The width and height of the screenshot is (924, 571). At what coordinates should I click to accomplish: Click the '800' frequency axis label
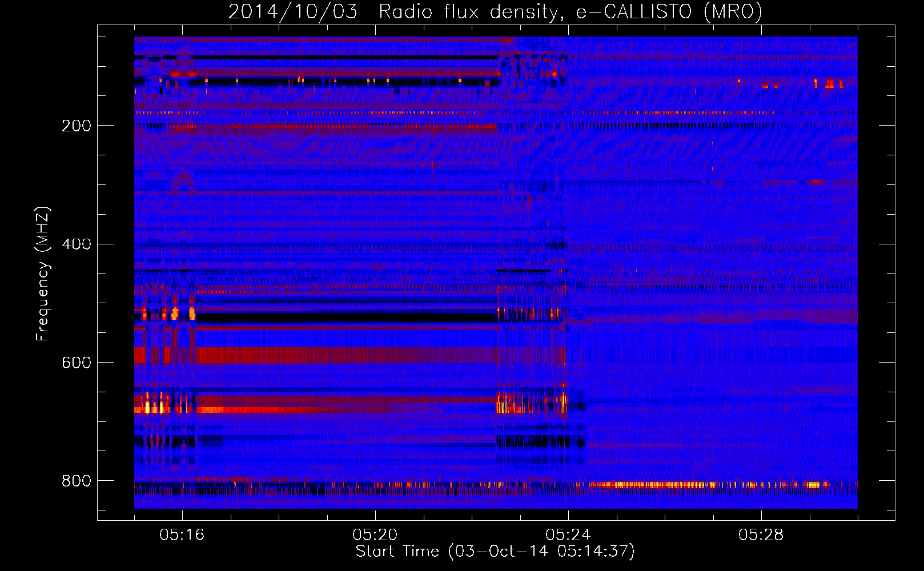pyautogui.click(x=77, y=481)
